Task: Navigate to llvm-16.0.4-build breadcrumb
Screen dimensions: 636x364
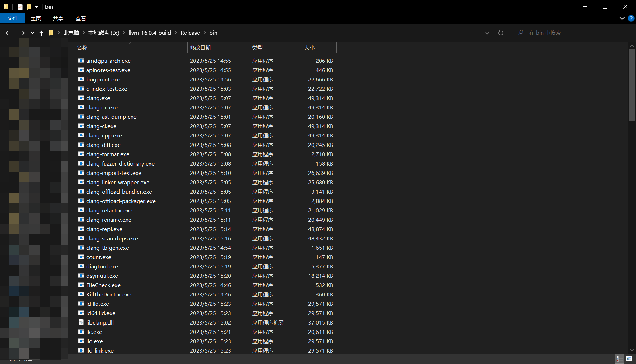Action: pos(150,33)
